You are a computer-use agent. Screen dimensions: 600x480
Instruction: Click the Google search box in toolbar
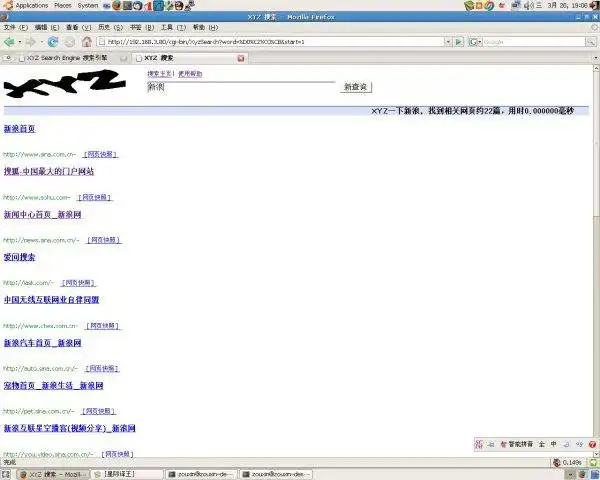pyautogui.click(x=534, y=42)
